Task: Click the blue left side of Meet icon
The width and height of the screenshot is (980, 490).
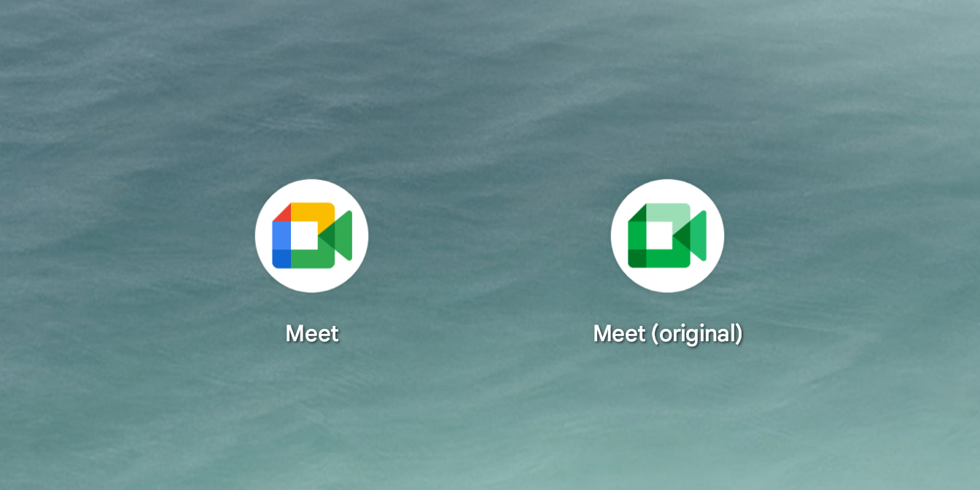Action: (281, 236)
